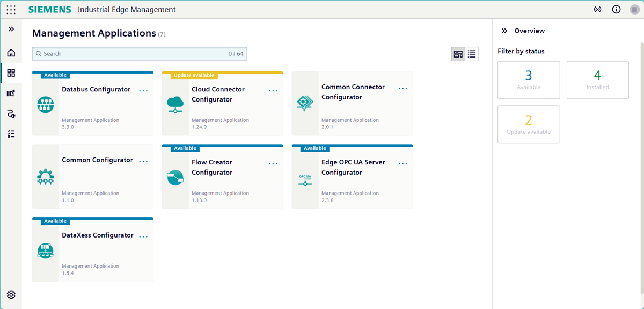Click version 1.5.4 on DataXess card

point(68,274)
